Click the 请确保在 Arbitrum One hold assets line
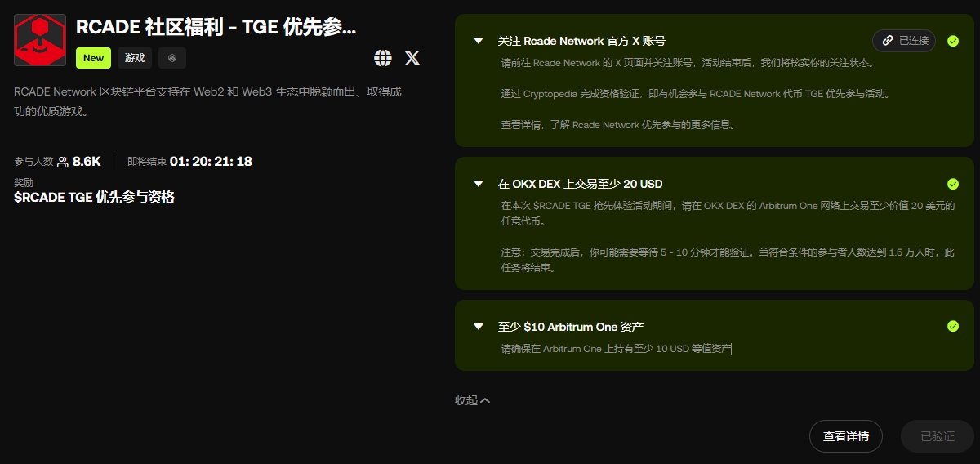Screen dimensions: 980x464 617,349
